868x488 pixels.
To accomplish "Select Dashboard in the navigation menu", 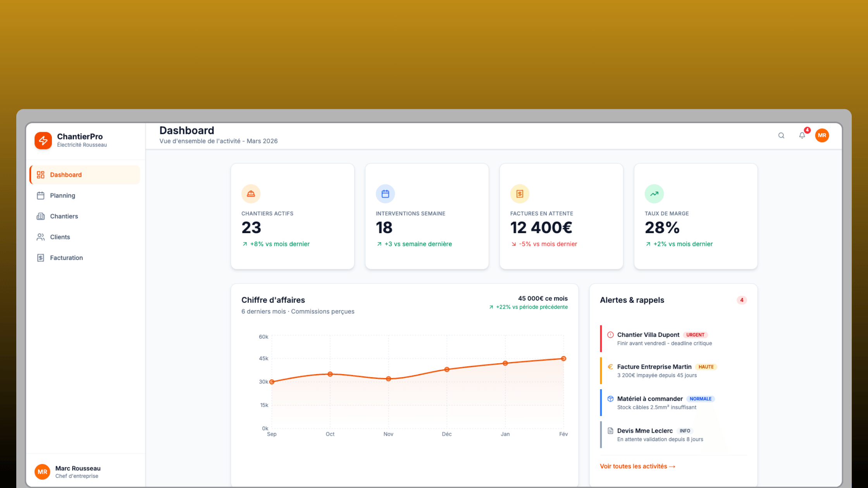I will point(65,175).
